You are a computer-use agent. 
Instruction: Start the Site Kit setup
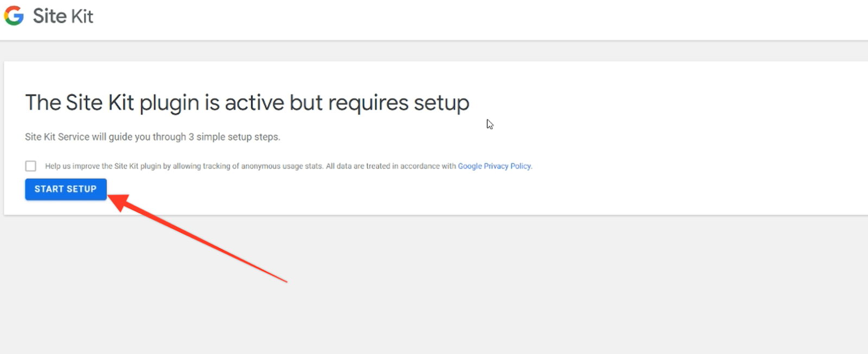66,189
